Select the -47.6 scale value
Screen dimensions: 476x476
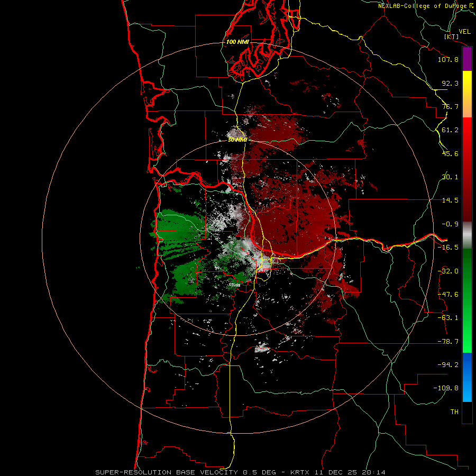pos(448,295)
